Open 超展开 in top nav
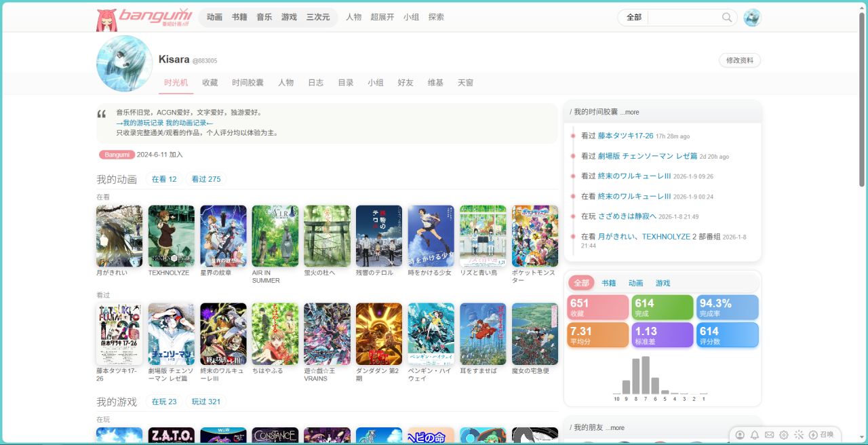 382,17
